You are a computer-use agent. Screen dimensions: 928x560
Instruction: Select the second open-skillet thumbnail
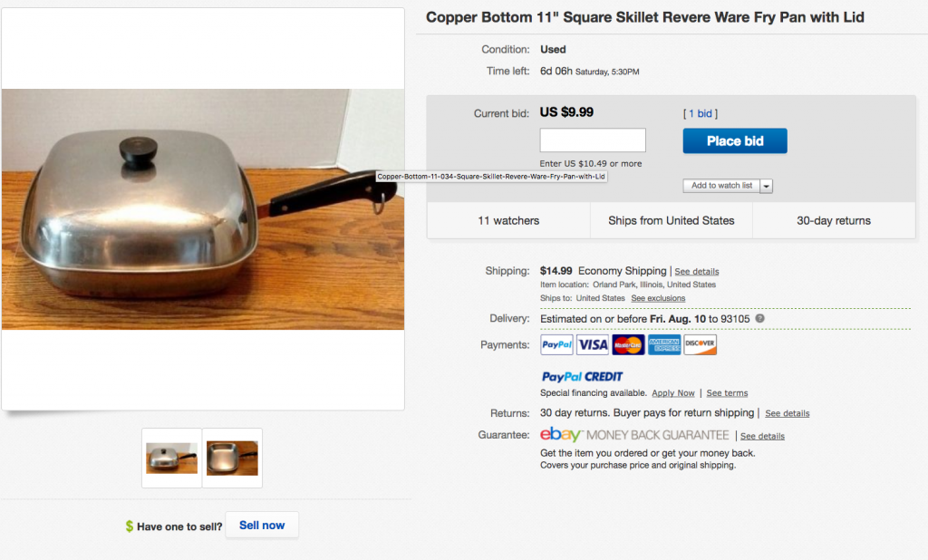click(232, 459)
